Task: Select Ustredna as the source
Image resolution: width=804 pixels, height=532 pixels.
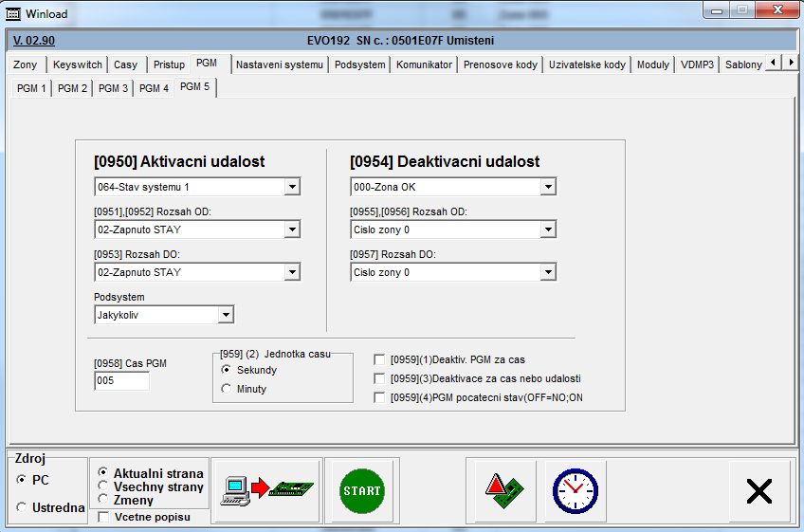Action: point(22,508)
